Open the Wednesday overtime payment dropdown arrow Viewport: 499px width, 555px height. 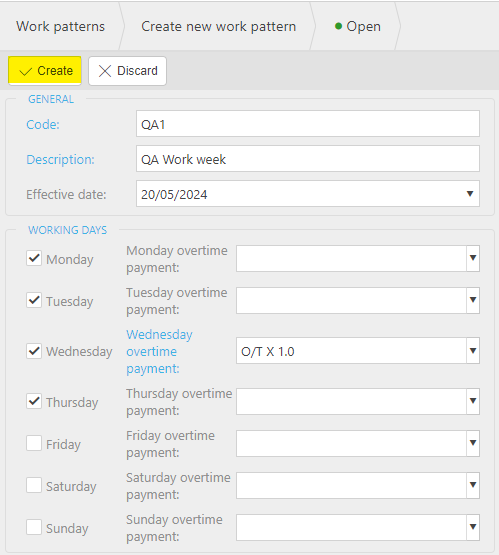473,350
